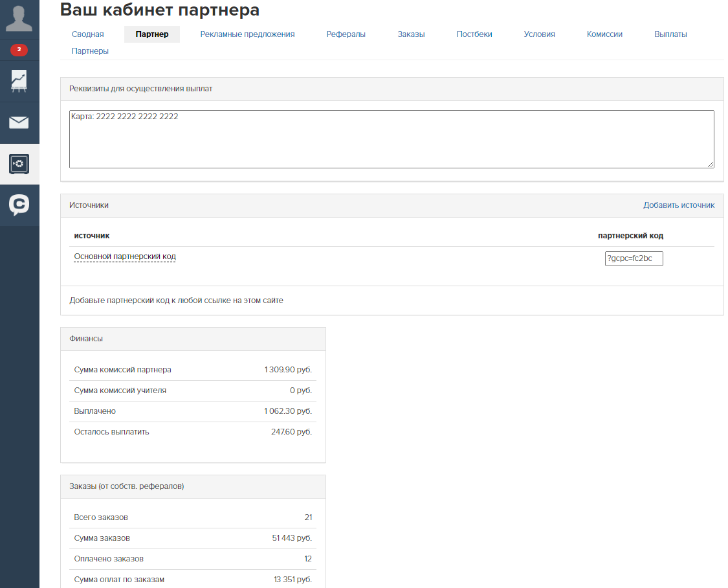
Task: Click the payment details text area
Action: click(392, 139)
